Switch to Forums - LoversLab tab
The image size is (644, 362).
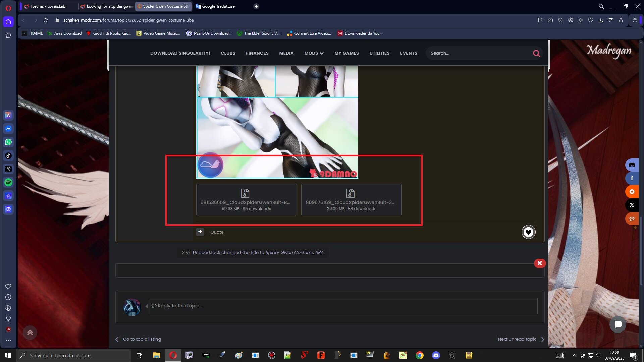pos(48,6)
